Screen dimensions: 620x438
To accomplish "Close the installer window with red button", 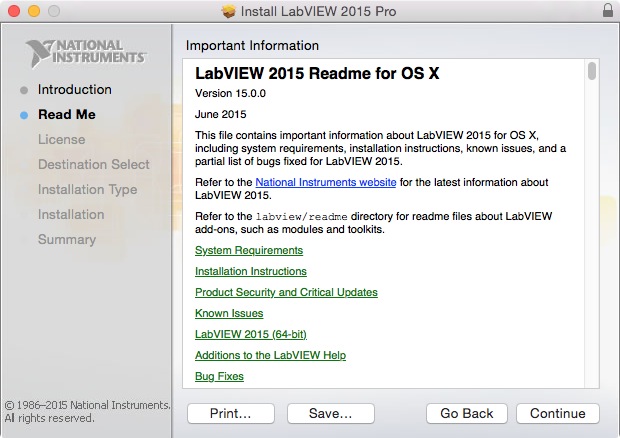I will pos(14,11).
